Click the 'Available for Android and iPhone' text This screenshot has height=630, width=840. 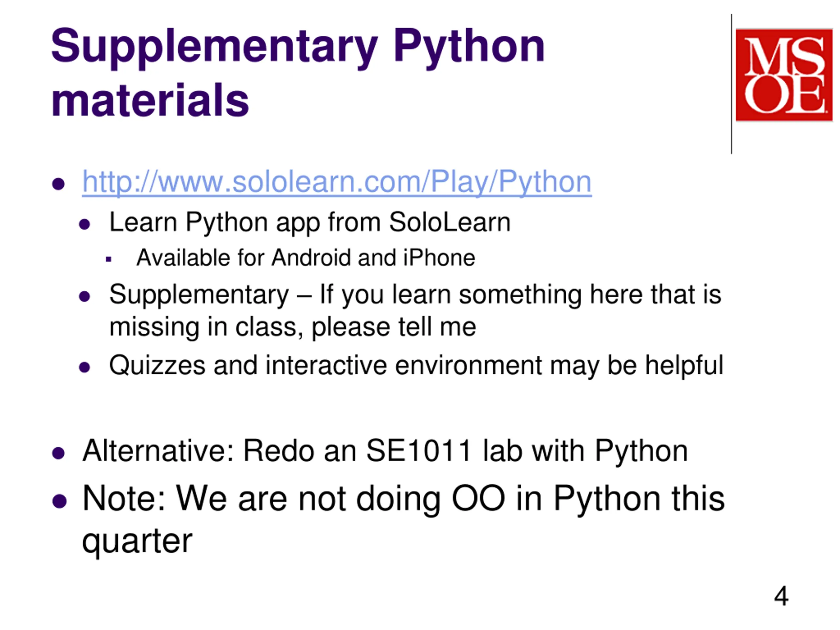pos(306,258)
